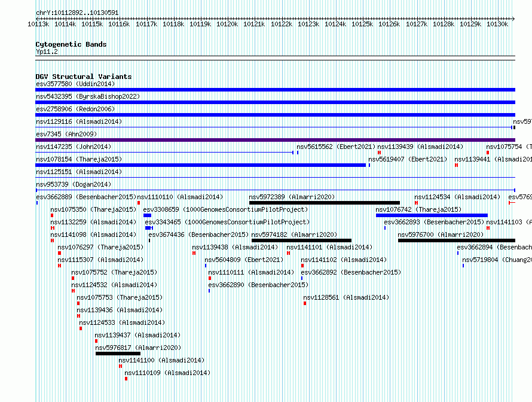
Task: Click the blue nsv1076742 variant bar
Action: pyautogui.click(x=432, y=215)
